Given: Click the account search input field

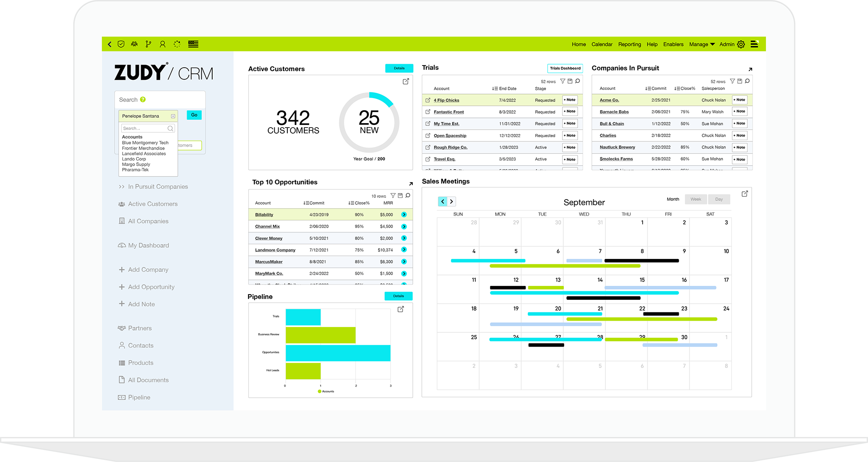Looking at the screenshot, I should pyautogui.click(x=145, y=128).
